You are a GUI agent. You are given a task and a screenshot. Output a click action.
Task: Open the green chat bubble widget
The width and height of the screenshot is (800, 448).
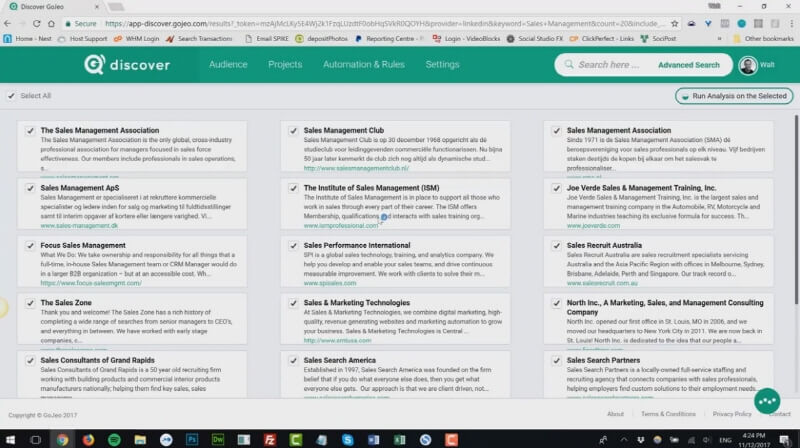(x=767, y=401)
